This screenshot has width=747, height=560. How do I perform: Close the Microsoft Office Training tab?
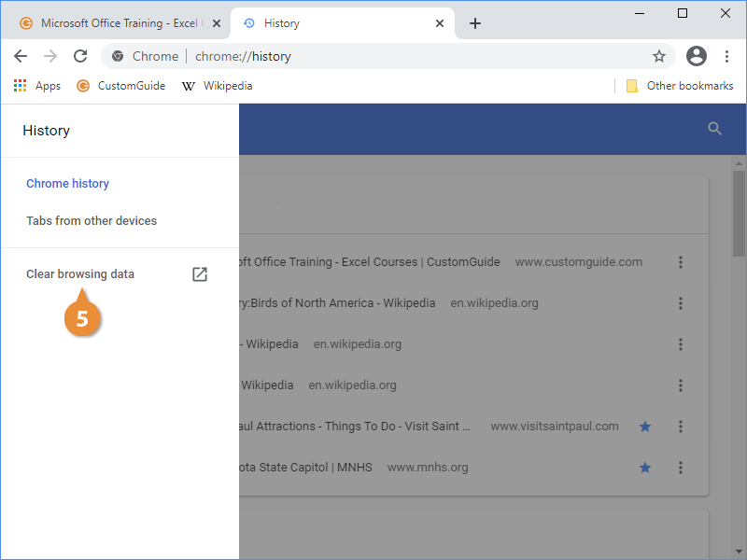click(x=217, y=23)
